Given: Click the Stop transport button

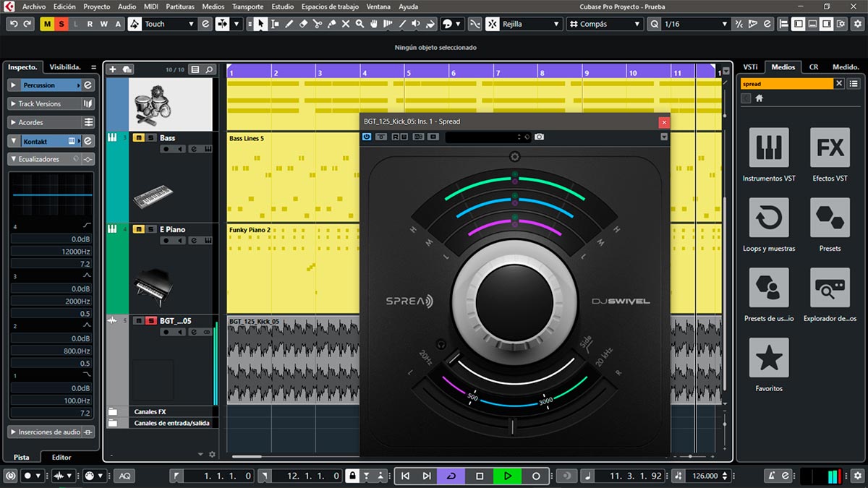Looking at the screenshot, I should pyautogui.click(x=480, y=476).
